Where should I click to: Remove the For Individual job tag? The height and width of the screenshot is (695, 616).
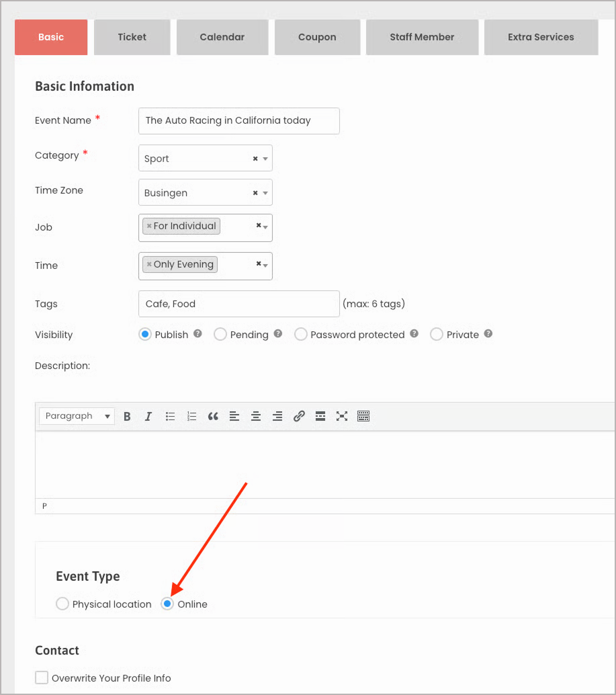click(149, 227)
